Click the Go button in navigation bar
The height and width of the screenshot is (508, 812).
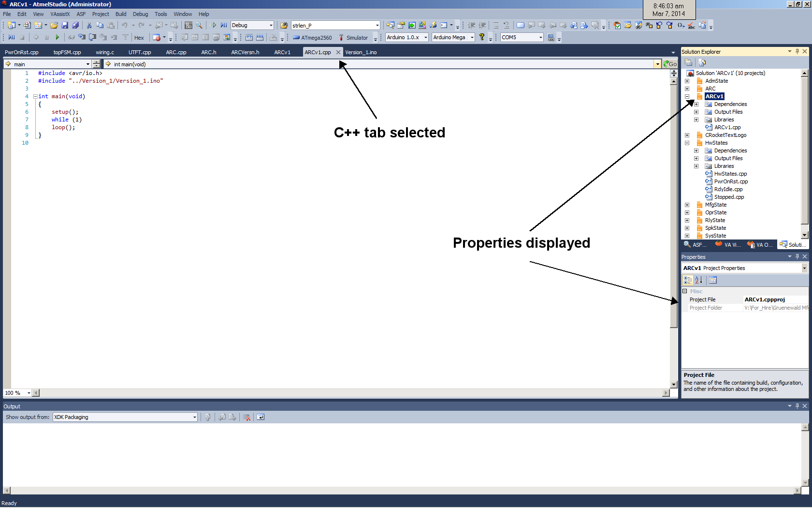coord(670,64)
